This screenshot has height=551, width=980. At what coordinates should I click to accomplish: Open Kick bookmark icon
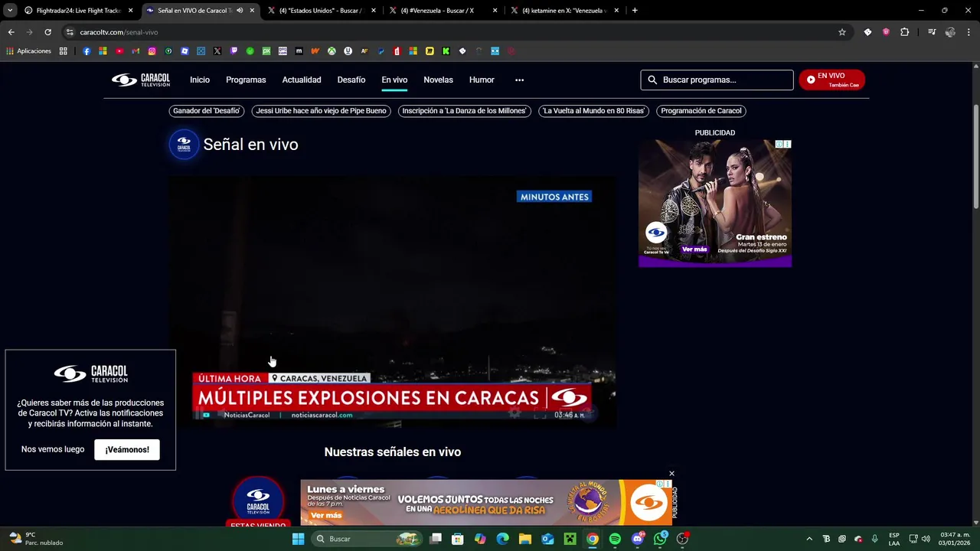coord(446,51)
